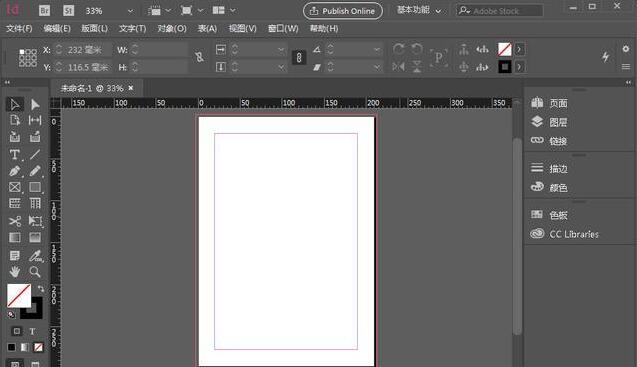Select the Line tool
This screenshot has width=637, height=367.
[x=35, y=154]
